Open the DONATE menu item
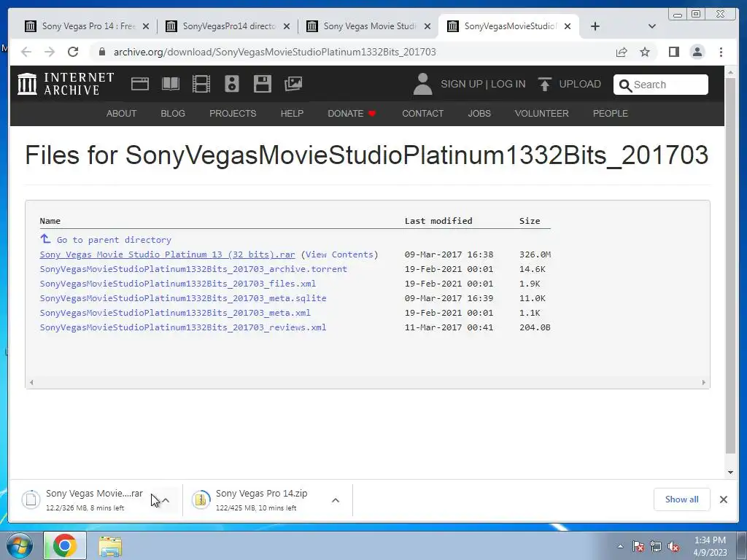The width and height of the screenshot is (747, 560). [x=352, y=113]
